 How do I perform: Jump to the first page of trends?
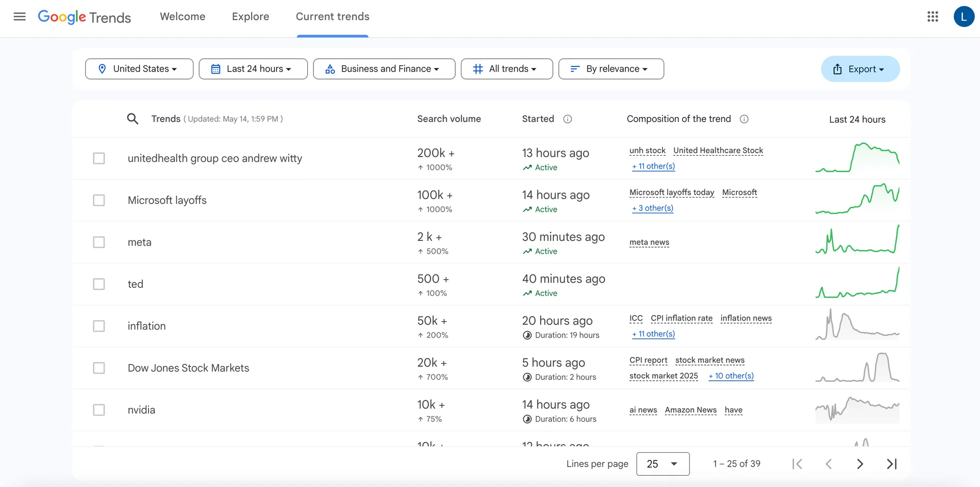coord(797,464)
